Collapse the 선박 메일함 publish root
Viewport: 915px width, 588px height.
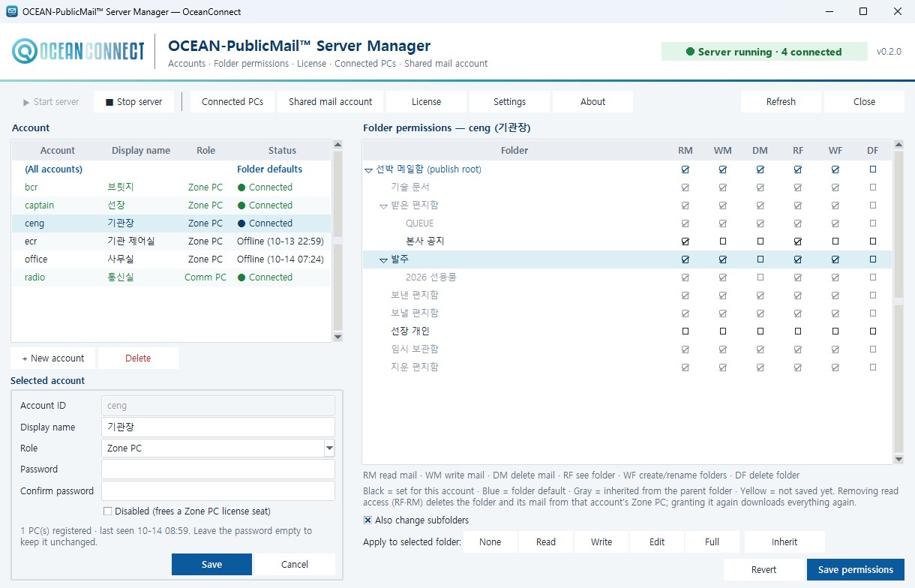click(368, 170)
